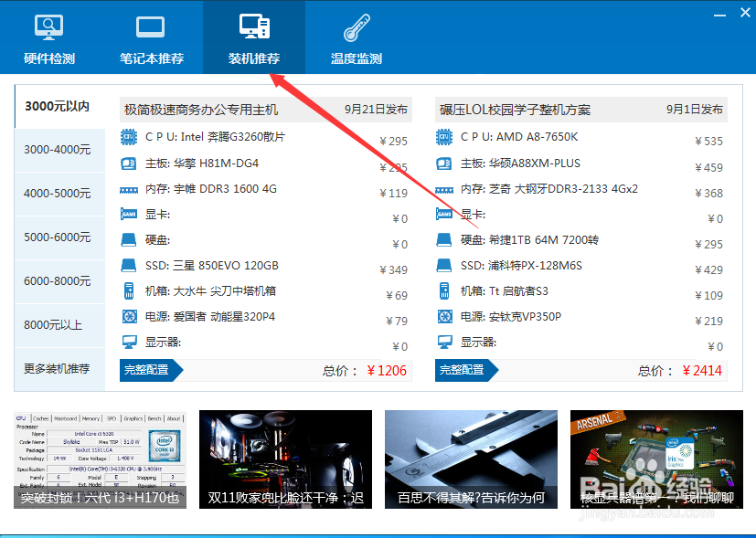Click power supply icon beside 爱国者 动能星320P4

[129, 316]
